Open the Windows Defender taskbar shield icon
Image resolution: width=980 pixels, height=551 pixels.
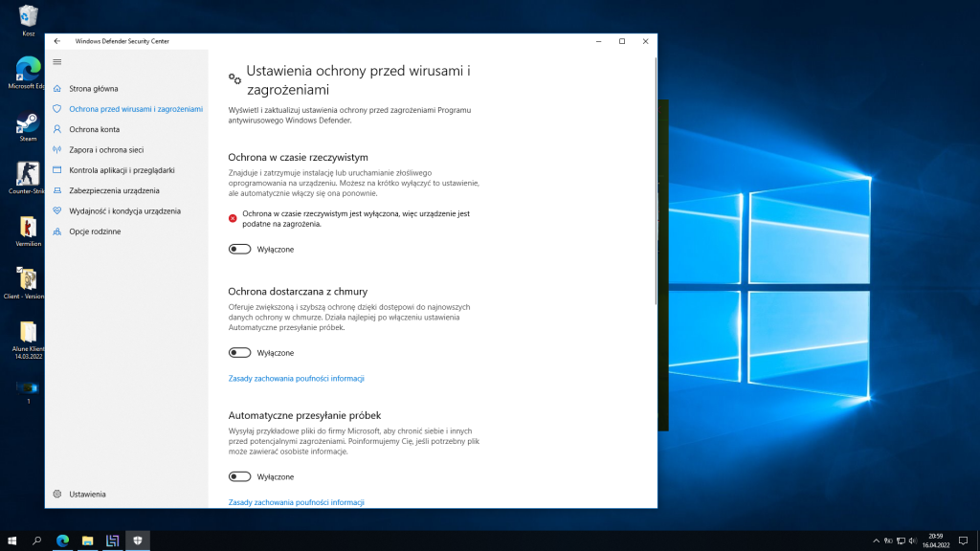click(138, 541)
